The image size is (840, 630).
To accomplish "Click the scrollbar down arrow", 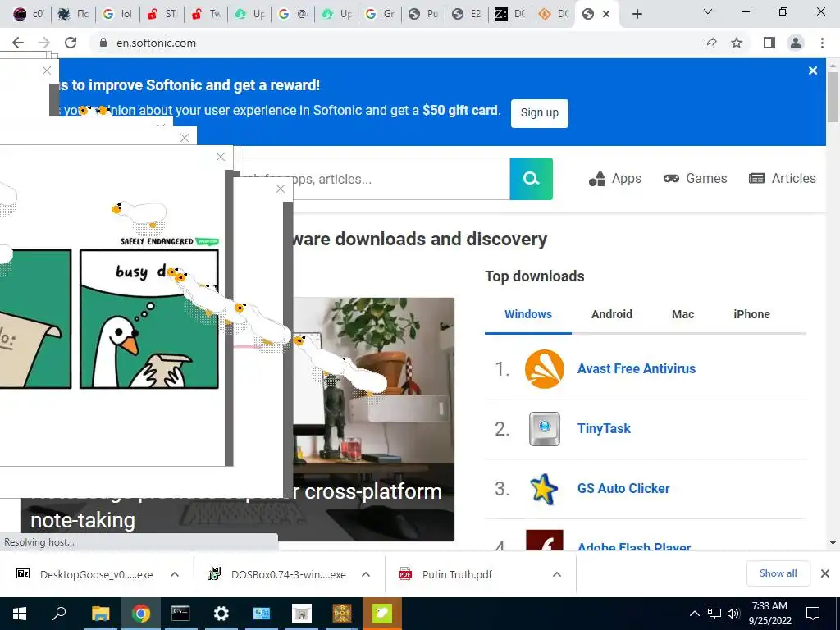I will (833, 543).
